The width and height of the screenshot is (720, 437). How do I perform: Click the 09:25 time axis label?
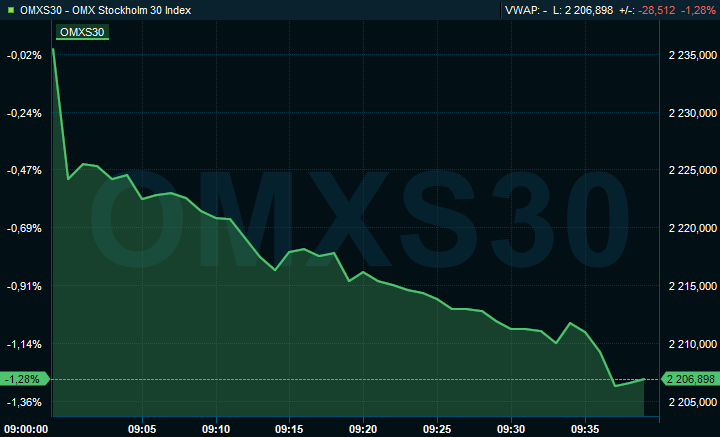pyautogui.click(x=437, y=429)
